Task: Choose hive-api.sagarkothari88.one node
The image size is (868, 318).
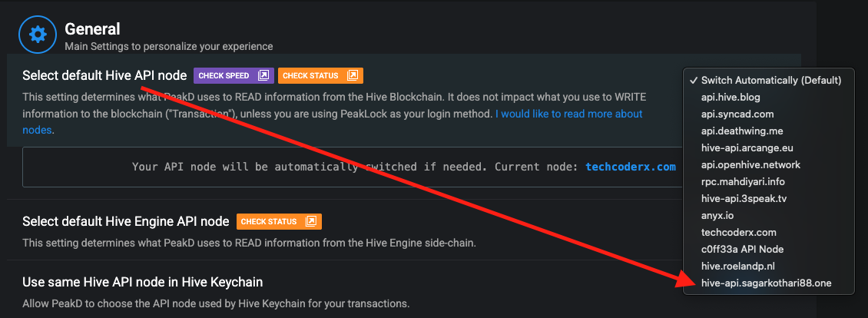Action: 766,283
